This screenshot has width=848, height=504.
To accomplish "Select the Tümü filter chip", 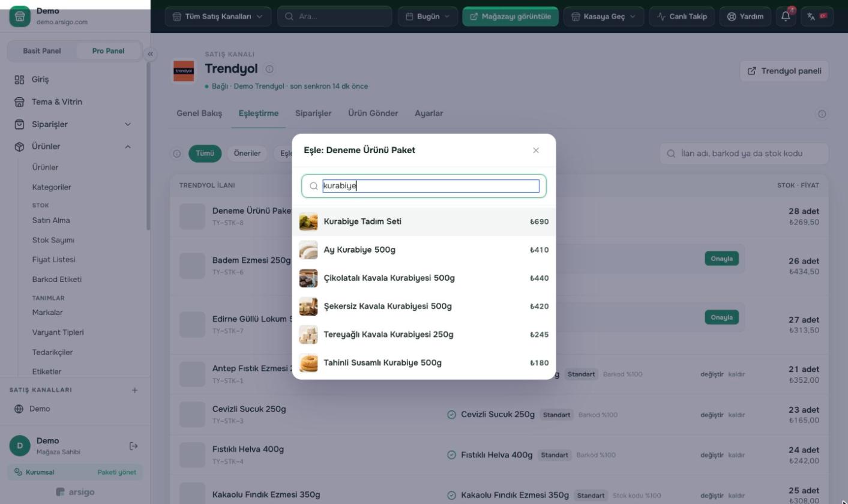I will pos(205,154).
